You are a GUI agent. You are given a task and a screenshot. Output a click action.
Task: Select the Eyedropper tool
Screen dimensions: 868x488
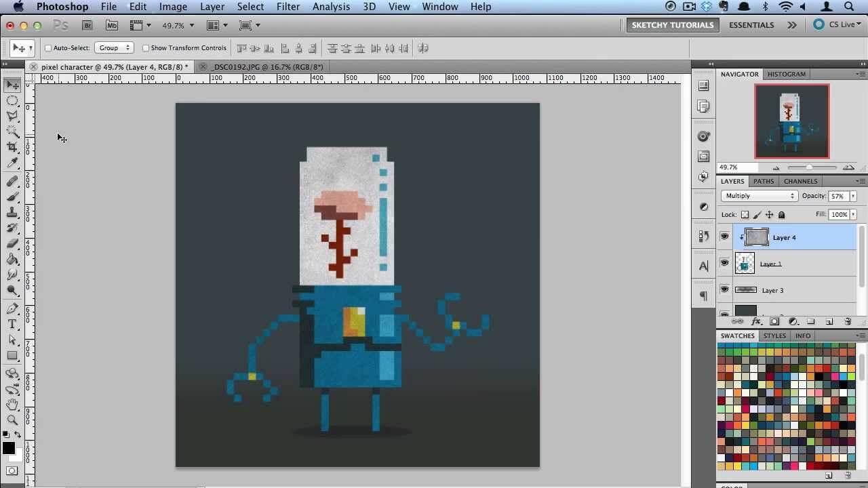click(12, 163)
